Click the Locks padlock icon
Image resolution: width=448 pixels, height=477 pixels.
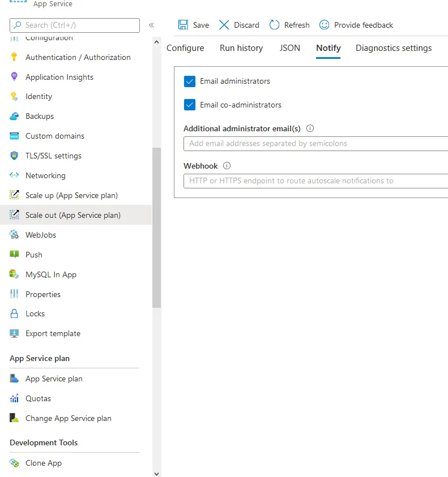[x=14, y=313]
